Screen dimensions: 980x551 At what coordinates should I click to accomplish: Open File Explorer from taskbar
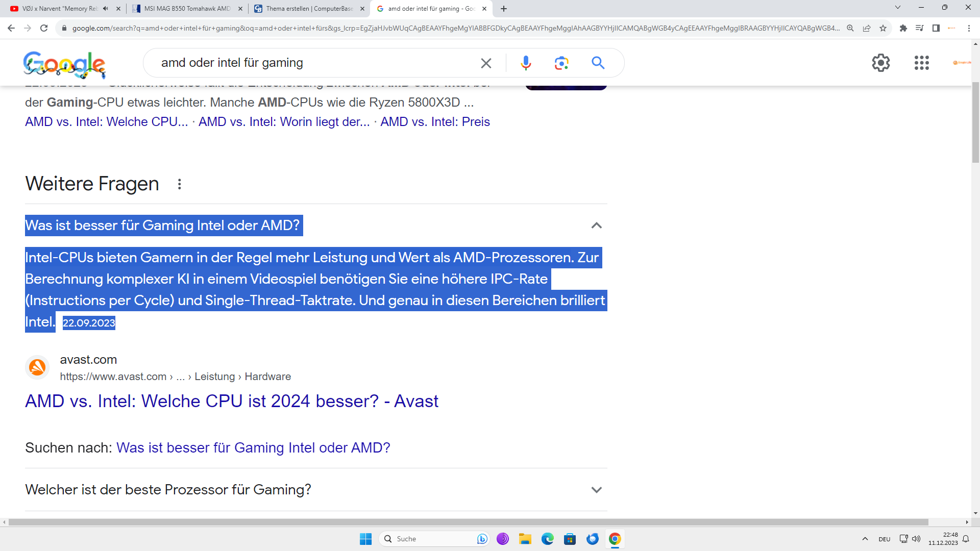coord(525,539)
